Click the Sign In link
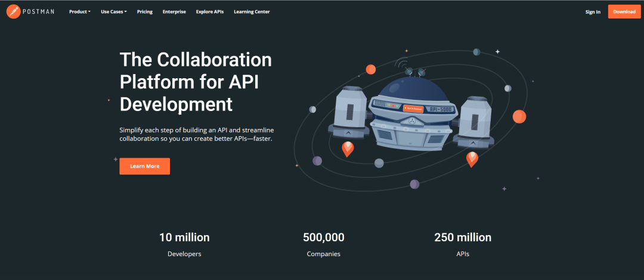Viewport: 644px width, 280px height. click(x=593, y=12)
